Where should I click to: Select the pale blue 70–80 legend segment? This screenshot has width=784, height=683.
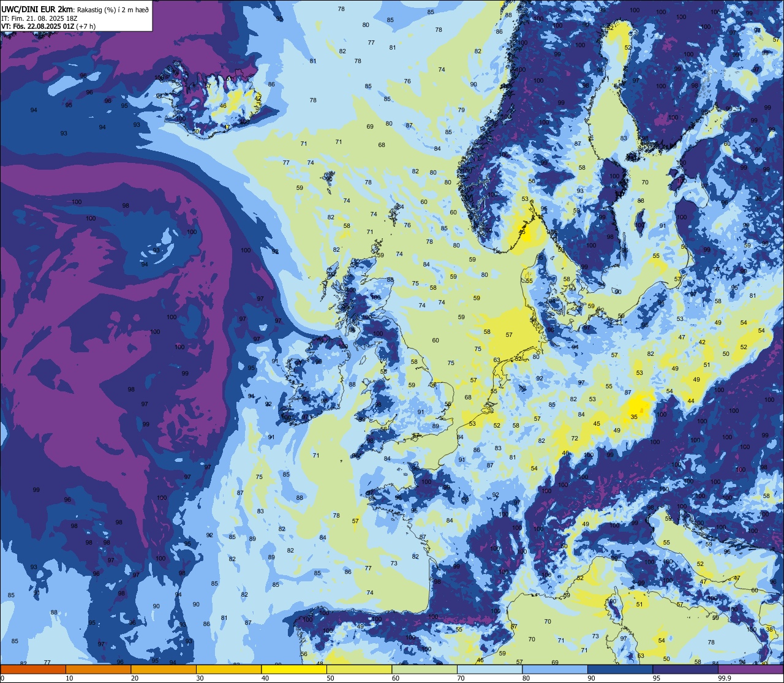click(489, 669)
